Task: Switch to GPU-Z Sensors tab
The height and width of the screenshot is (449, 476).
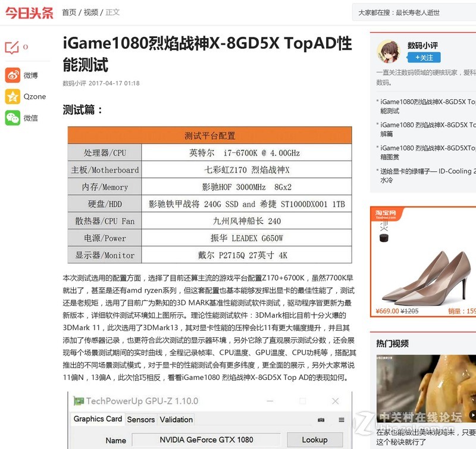Action: (141, 420)
